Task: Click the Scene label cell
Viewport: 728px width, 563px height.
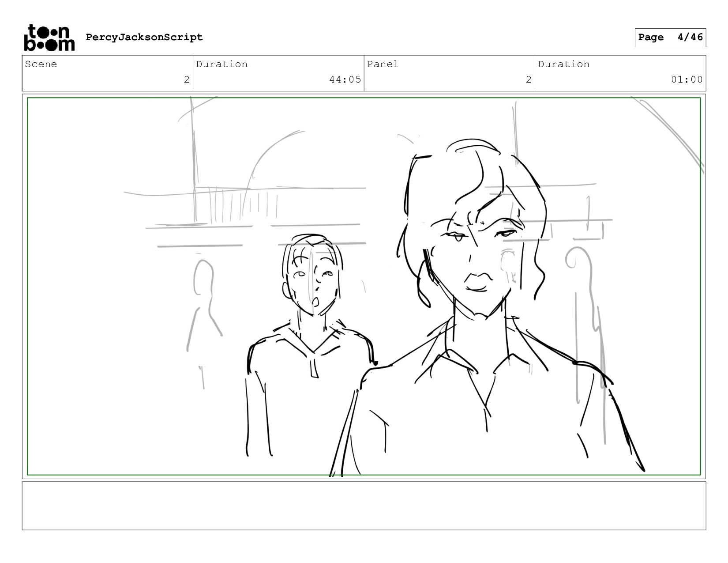Action: click(108, 73)
